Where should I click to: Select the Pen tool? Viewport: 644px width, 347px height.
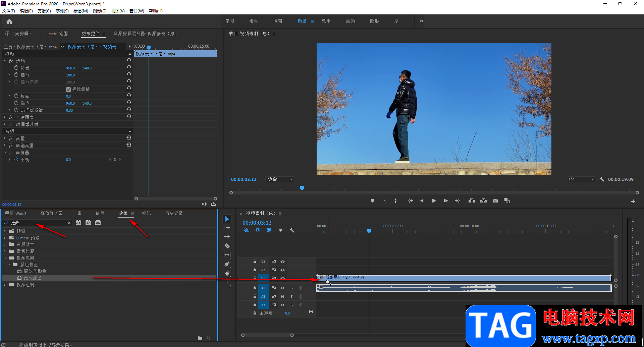227,264
